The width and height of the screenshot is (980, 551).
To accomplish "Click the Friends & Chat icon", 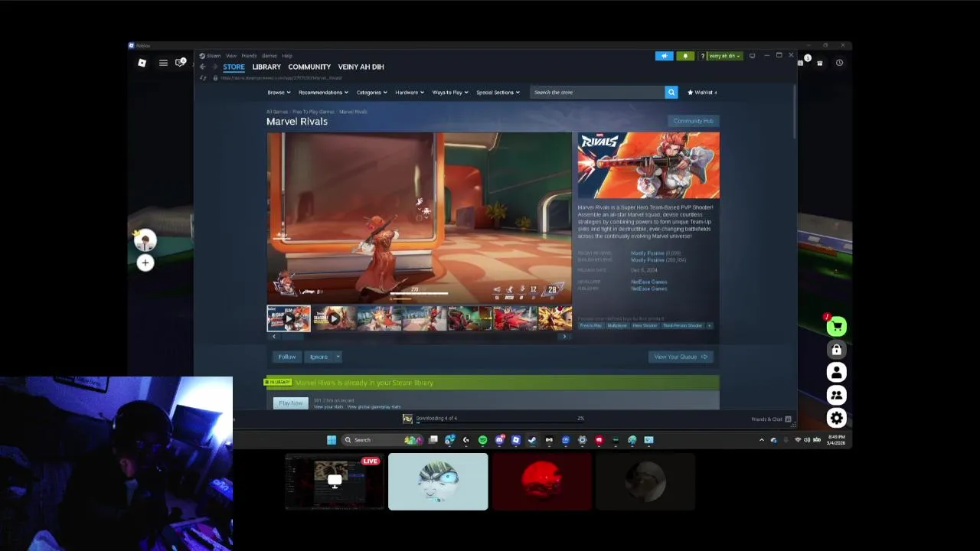I will (788, 419).
